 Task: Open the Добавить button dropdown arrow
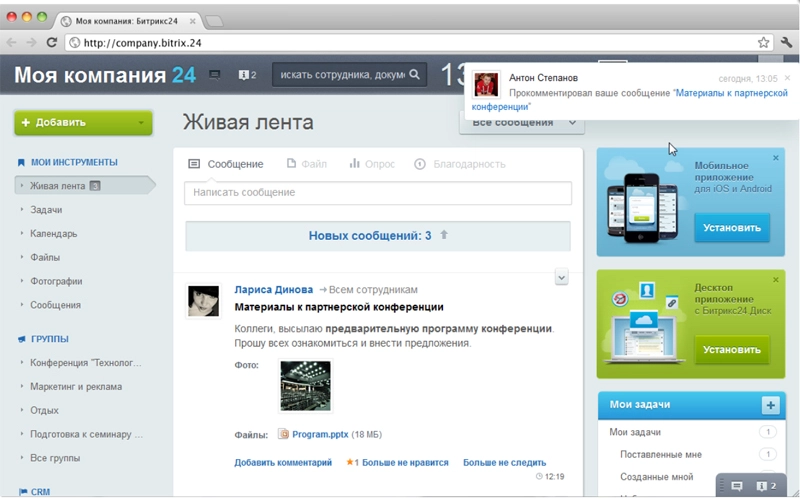pyautogui.click(x=142, y=124)
